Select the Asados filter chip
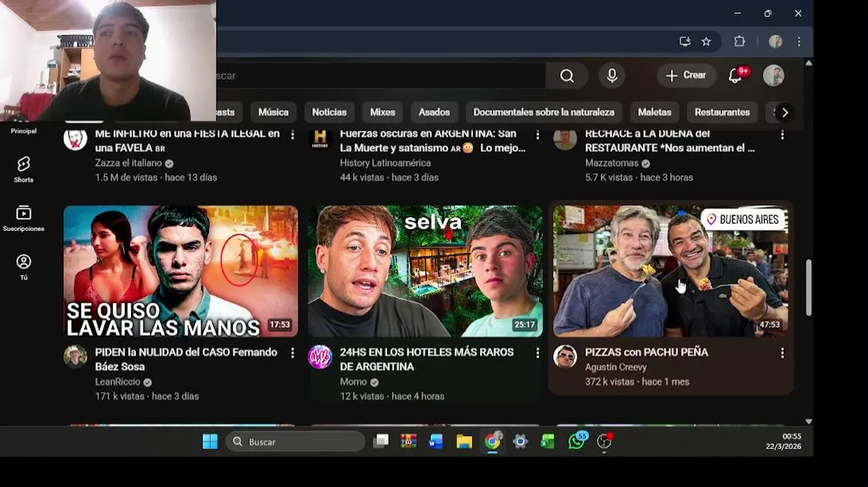 [x=434, y=112]
